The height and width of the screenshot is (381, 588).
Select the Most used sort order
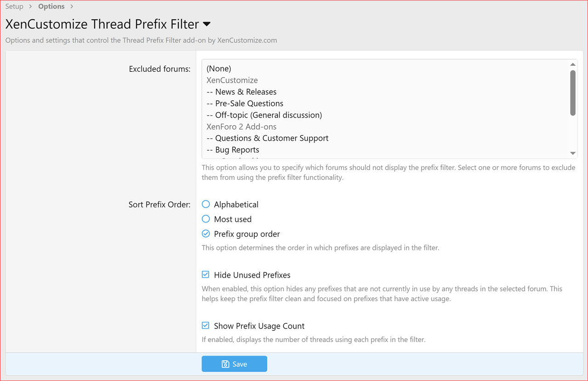pyautogui.click(x=206, y=219)
